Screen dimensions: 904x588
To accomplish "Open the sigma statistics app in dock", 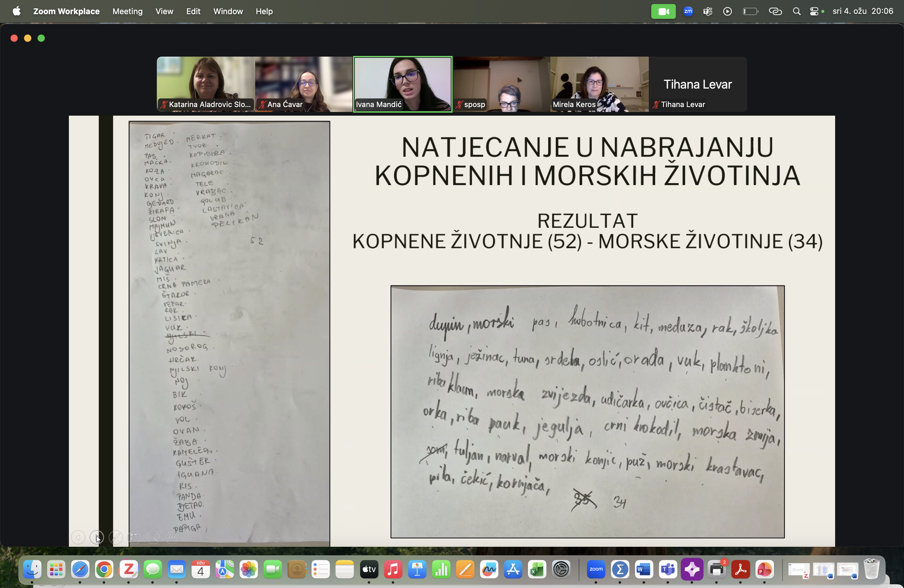I will click(x=620, y=570).
